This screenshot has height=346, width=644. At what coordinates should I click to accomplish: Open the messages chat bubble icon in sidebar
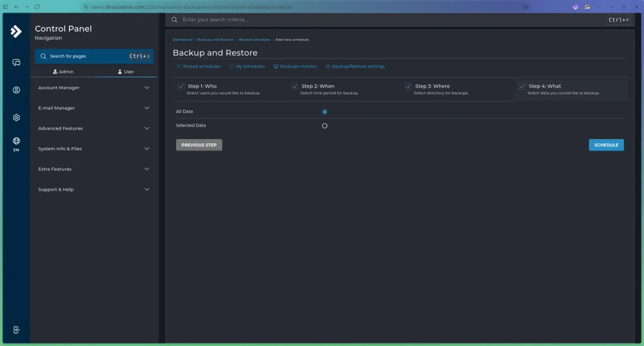pos(16,62)
